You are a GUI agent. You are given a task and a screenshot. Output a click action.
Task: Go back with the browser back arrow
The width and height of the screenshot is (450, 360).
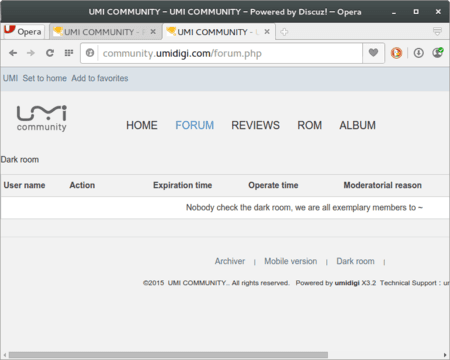tap(13, 53)
